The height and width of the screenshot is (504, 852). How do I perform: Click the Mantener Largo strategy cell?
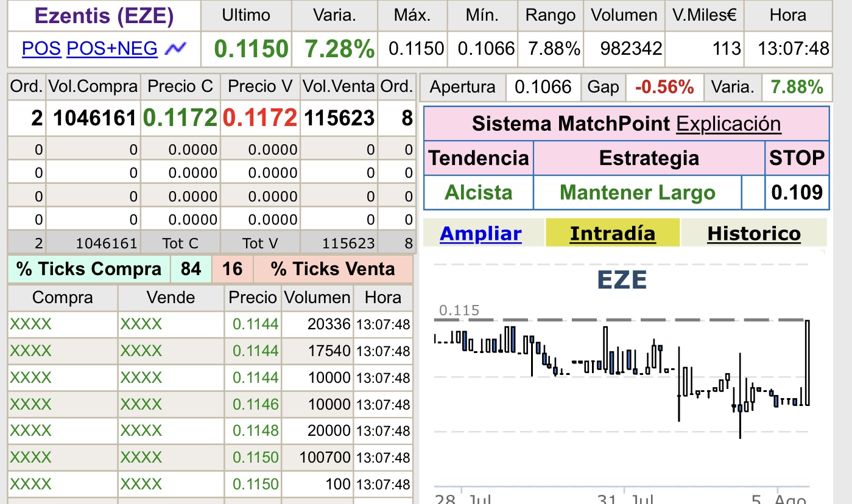tap(637, 193)
